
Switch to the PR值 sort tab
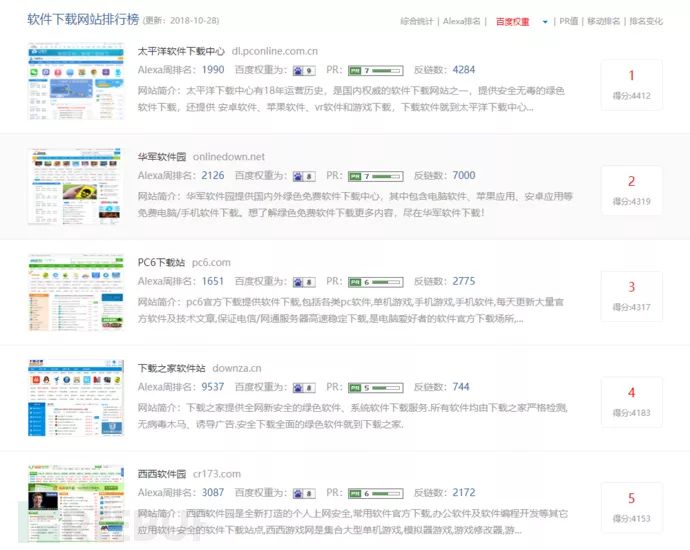(x=569, y=21)
